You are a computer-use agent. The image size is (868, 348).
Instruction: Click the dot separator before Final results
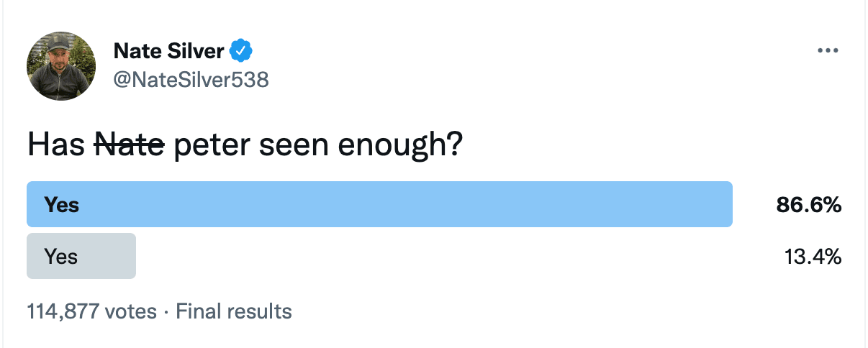[166, 312]
